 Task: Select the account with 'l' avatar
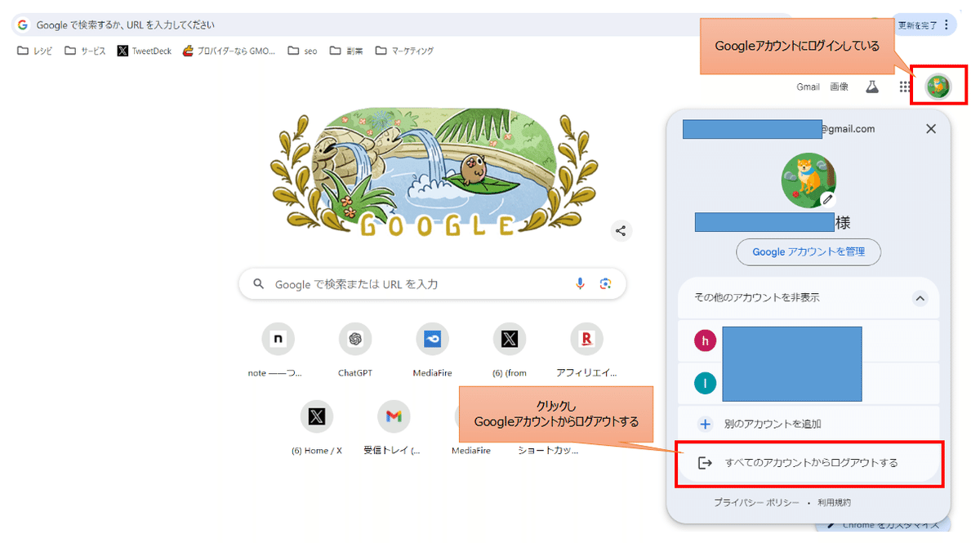[808, 383]
